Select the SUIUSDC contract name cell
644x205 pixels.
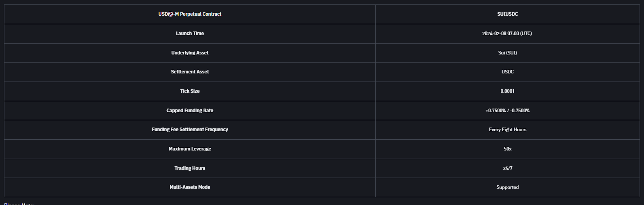(x=507, y=14)
